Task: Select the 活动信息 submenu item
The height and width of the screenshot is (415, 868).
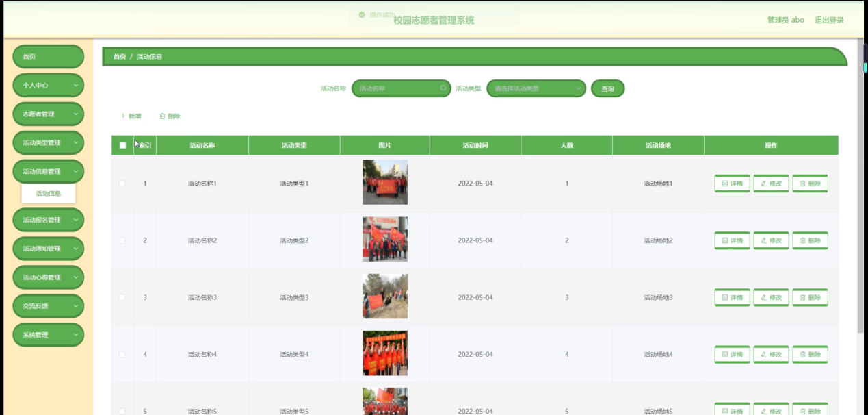Action: (49, 194)
